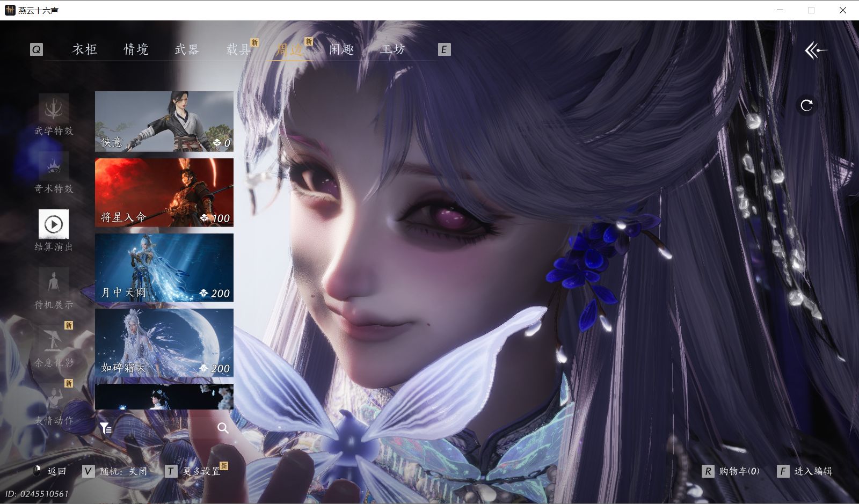Viewport: 859px width, 504px height.
Task: Click the filter list icon
Action: (x=106, y=428)
